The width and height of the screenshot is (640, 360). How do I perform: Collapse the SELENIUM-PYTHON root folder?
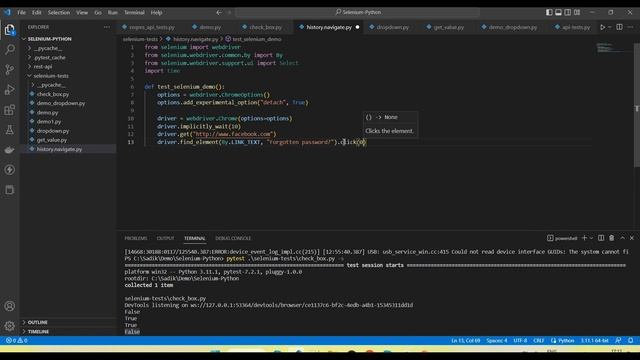click(49, 39)
